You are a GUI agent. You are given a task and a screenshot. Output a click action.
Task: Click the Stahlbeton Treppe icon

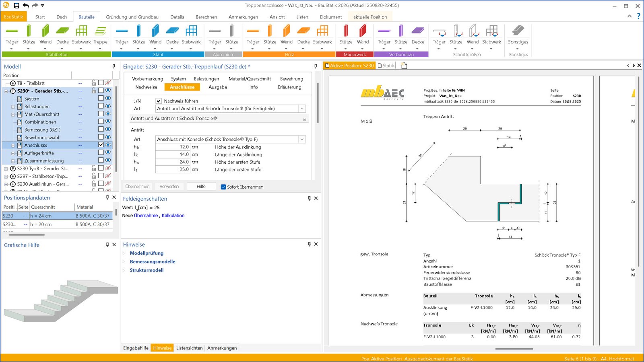point(100,31)
